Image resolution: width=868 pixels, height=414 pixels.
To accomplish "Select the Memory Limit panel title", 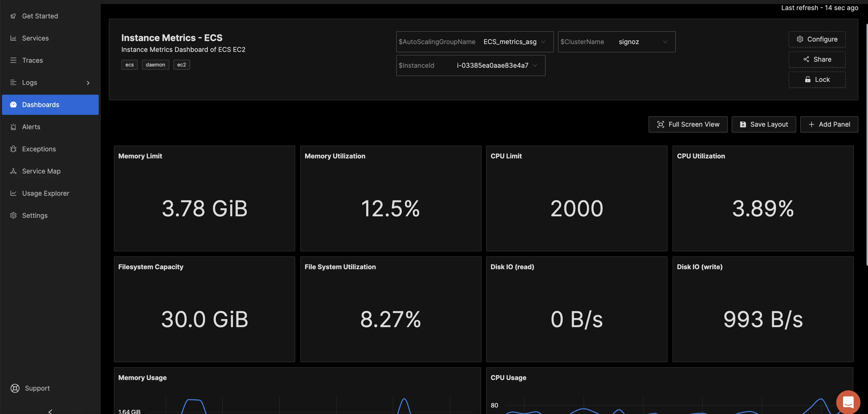I will coord(140,156).
